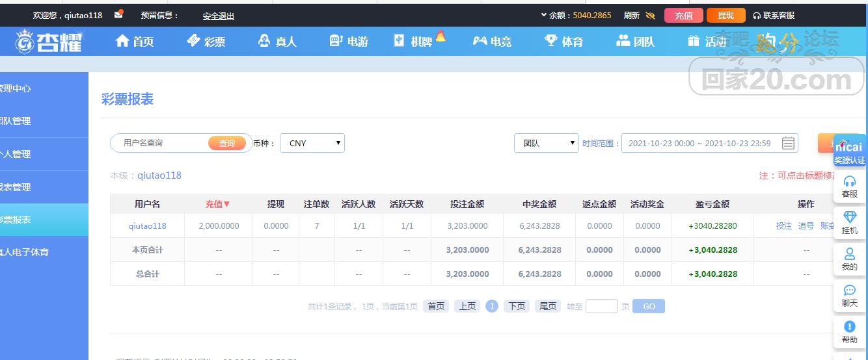Sort by 活跃天数 column header
Image resolution: width=868 pixels, height=360 pixels.
(407, 204)
